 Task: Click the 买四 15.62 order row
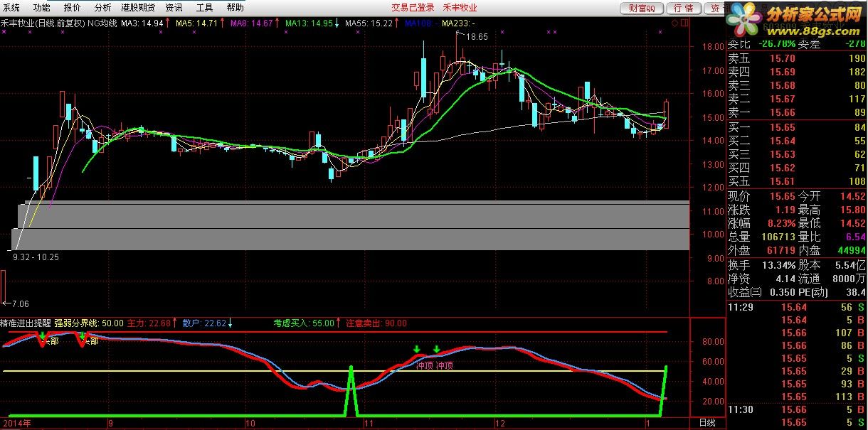tap(797, 168)
